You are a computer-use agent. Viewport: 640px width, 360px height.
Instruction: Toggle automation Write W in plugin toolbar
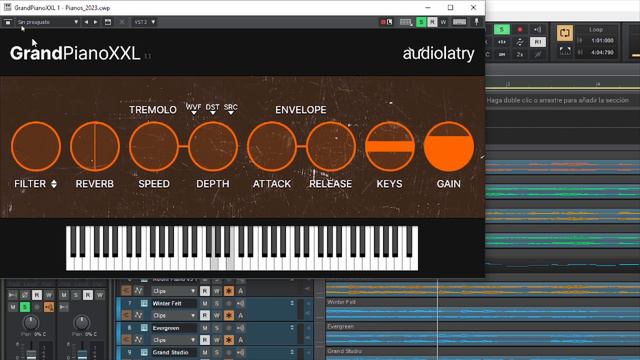(443, 22)
